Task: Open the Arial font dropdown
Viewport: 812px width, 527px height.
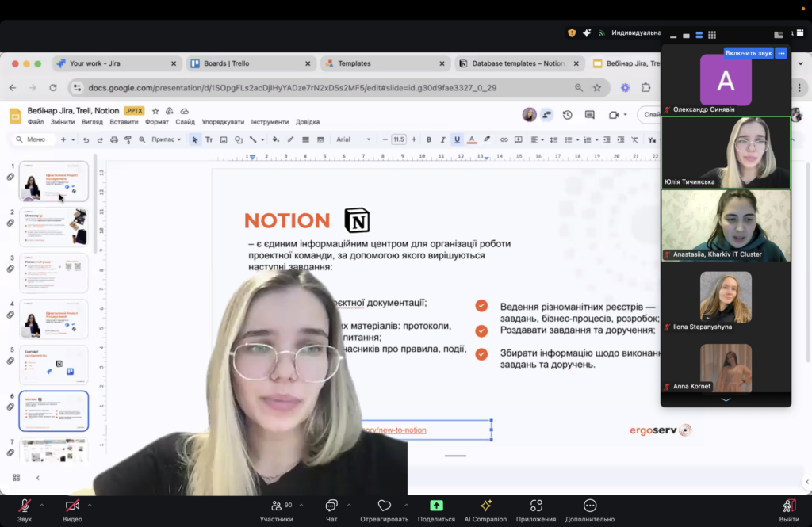Action: tap(353, 139)
